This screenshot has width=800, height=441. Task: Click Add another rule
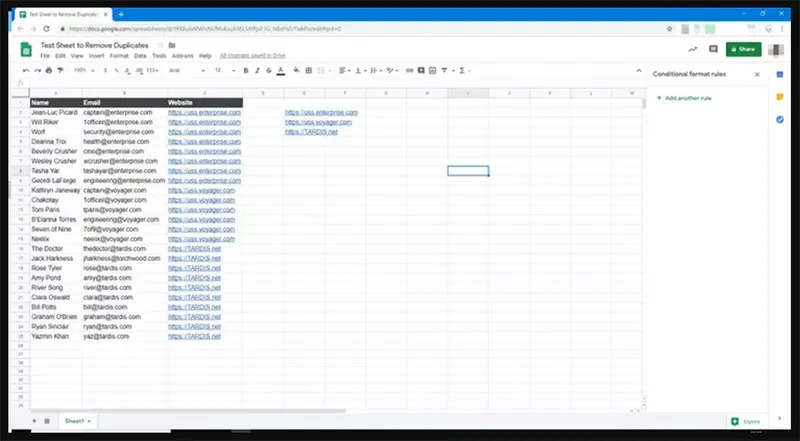point(684,98)
